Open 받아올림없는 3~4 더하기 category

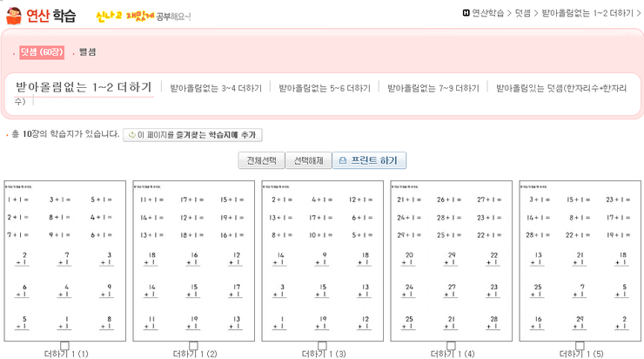click(x=216, y=88)
